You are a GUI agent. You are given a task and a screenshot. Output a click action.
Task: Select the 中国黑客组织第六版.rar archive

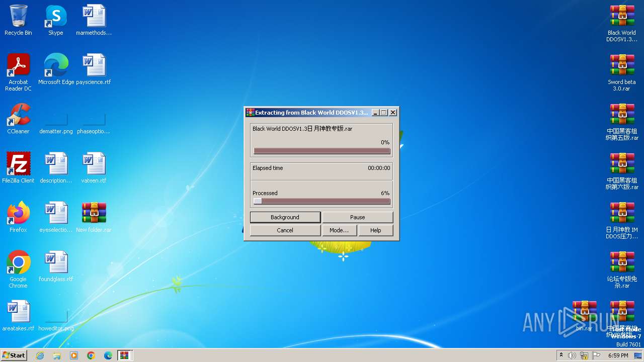pos(622,171)
